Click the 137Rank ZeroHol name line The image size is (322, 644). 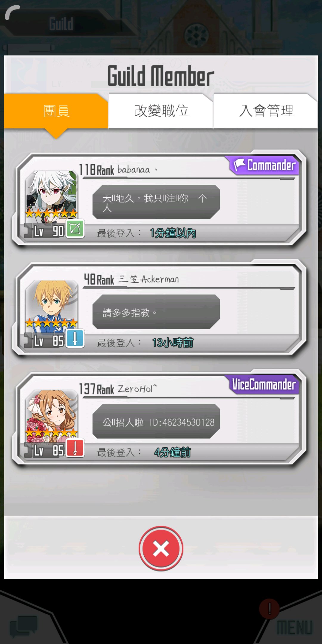(118, 389)
